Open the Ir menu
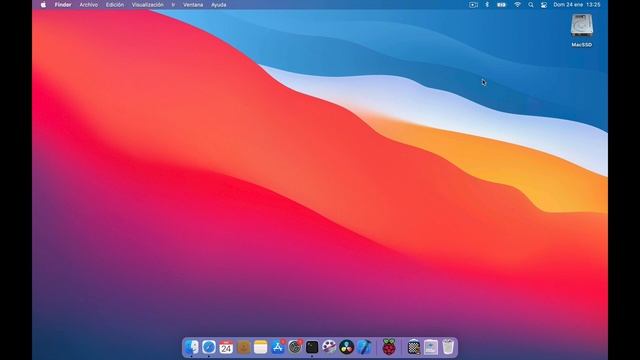The width and height of the screenshot is (640, 360). 173,5
